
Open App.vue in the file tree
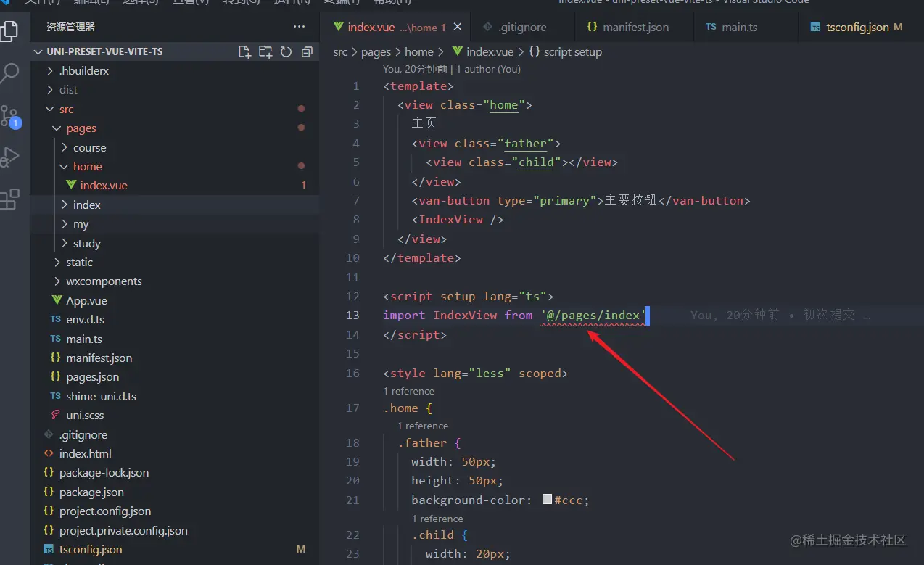pos(174,300)
